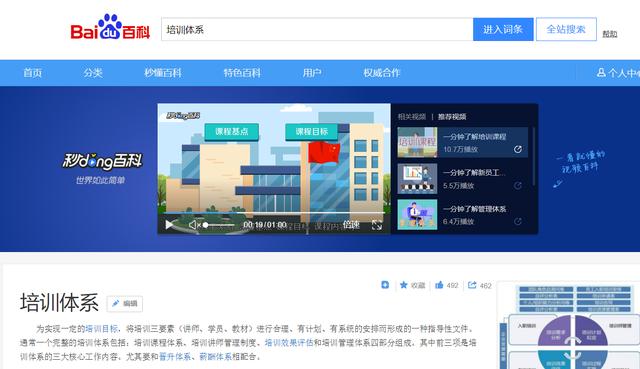
Task: Click the add-to-list icon left of 收藏
Action: point(385,285)
